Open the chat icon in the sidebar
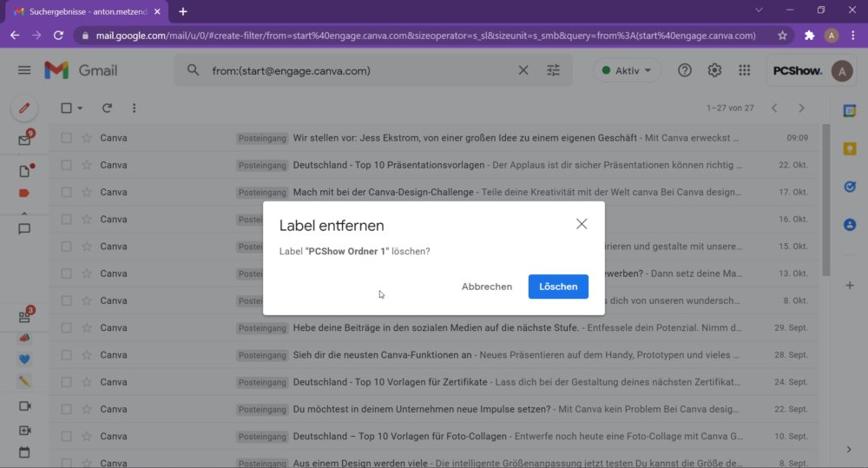Image resolution: width=868 pixels, height=468 pixels. pyautogui.click(x=24, y=228)
